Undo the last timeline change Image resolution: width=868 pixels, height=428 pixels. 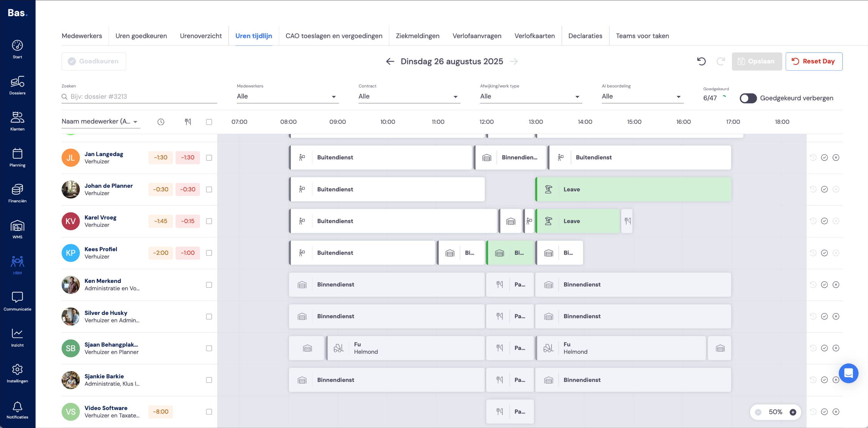pos(701,61)
